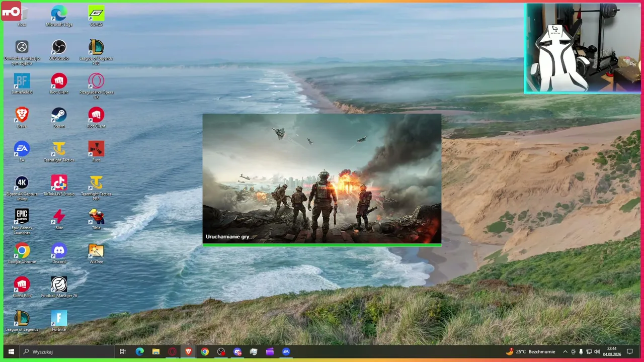Open the TikTok LIVE Studio shortcut

(59, 186)
